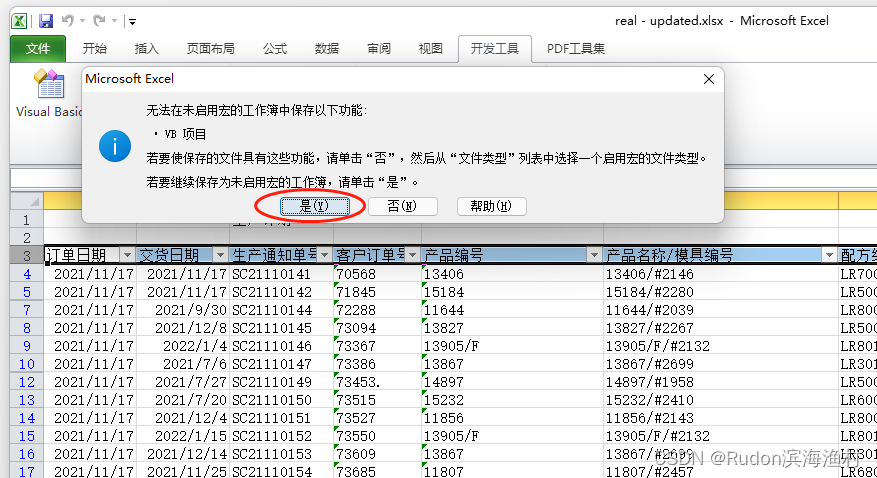The height and width of the screenshot is (478, 877).
Task: Open the PDF工具集 ribbon tab
Action: [576, 49]
